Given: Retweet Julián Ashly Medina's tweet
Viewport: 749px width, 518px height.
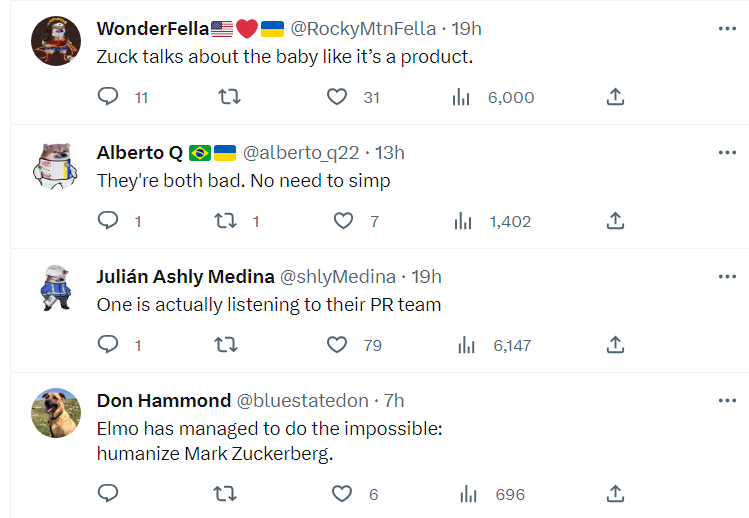Looking at the screenshot, I should (227, 345).
